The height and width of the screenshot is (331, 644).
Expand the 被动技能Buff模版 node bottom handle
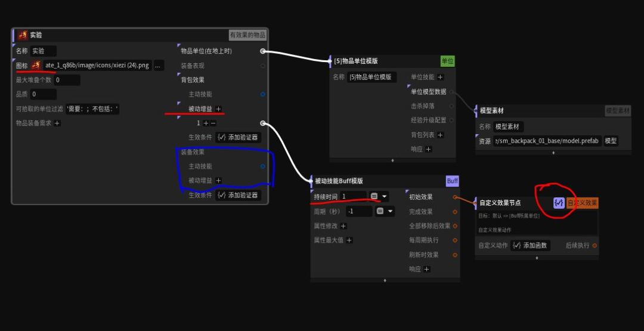385,280
